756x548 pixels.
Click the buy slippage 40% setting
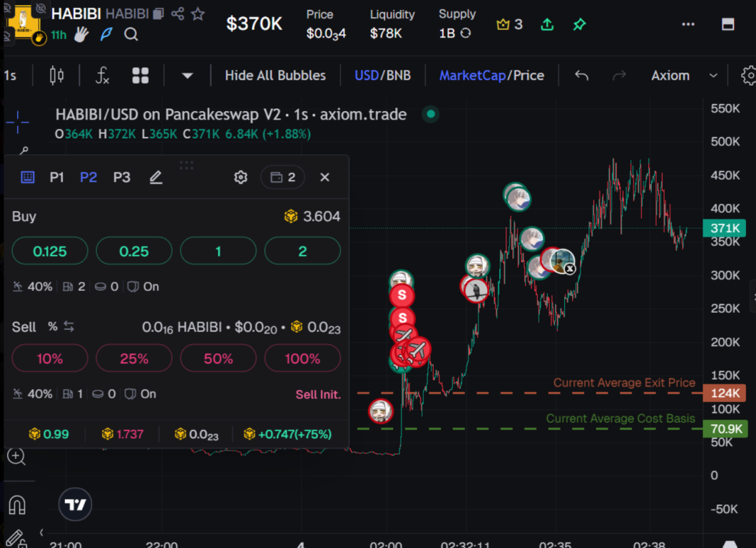[32, 287]
